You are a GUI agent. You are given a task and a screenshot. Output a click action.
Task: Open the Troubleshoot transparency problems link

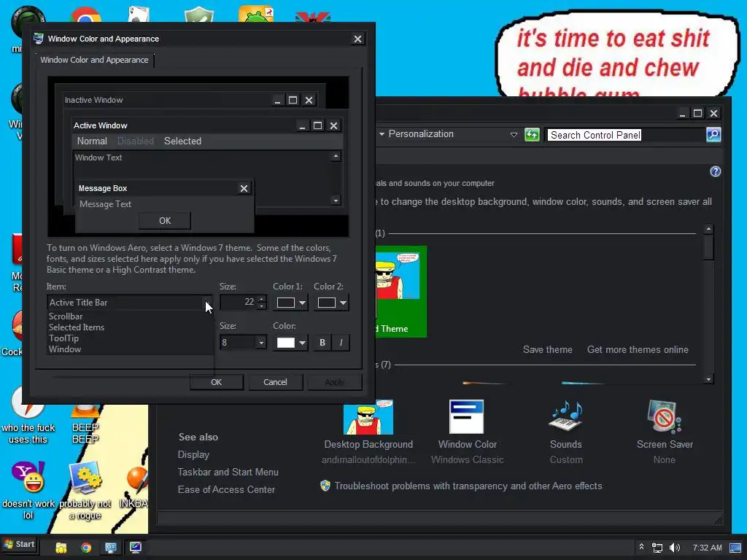[468, 486]
